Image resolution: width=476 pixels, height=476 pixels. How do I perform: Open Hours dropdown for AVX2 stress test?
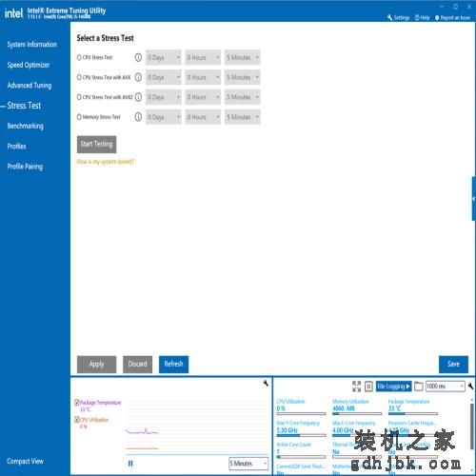(x=203, y=97)
